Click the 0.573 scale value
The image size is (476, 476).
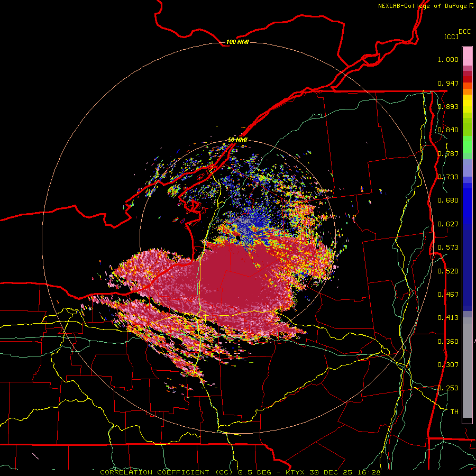pos(448,247)
